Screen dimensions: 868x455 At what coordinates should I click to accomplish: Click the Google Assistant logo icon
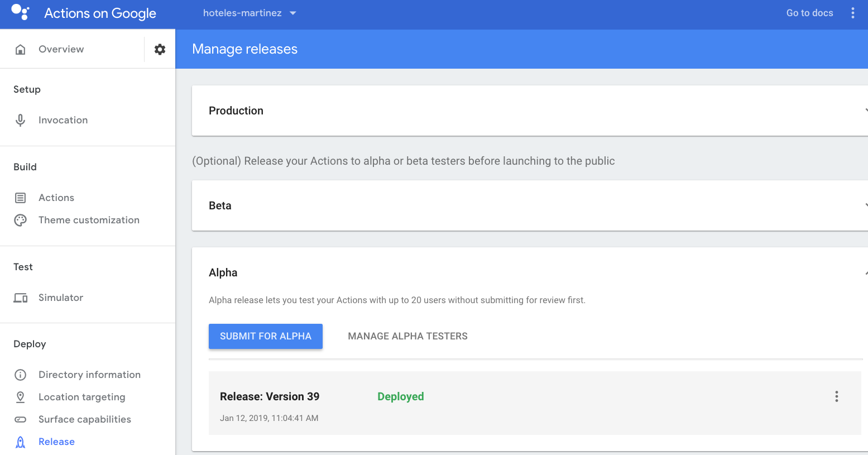(x=20, y=12)
